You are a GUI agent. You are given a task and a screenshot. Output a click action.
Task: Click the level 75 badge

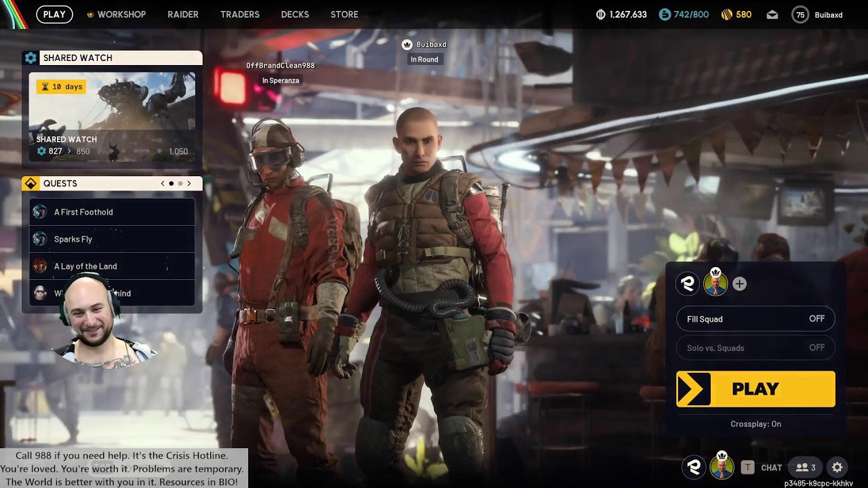(800, 14)
